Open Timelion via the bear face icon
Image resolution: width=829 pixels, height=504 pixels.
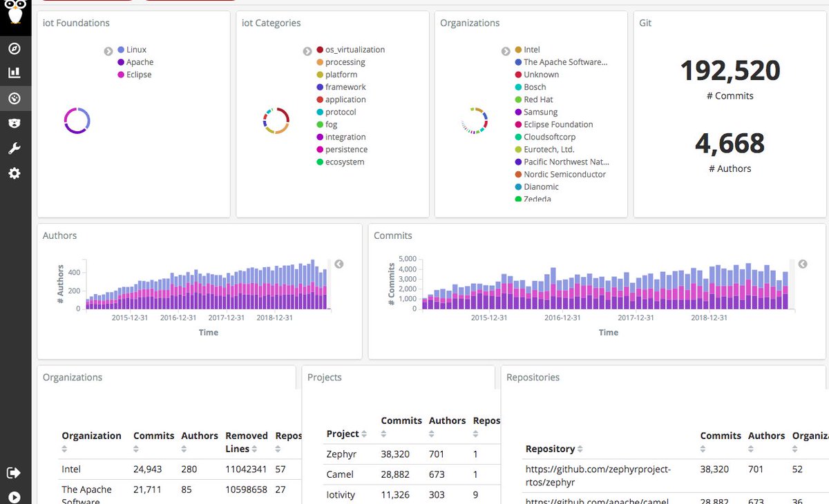pyautogui.click(x=15, y=123)
